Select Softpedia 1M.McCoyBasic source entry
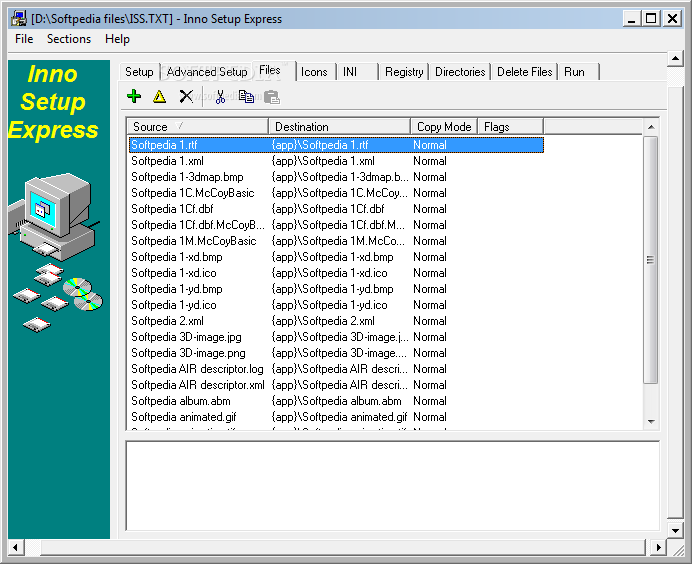Screen dimensions: 692x564 193,241
